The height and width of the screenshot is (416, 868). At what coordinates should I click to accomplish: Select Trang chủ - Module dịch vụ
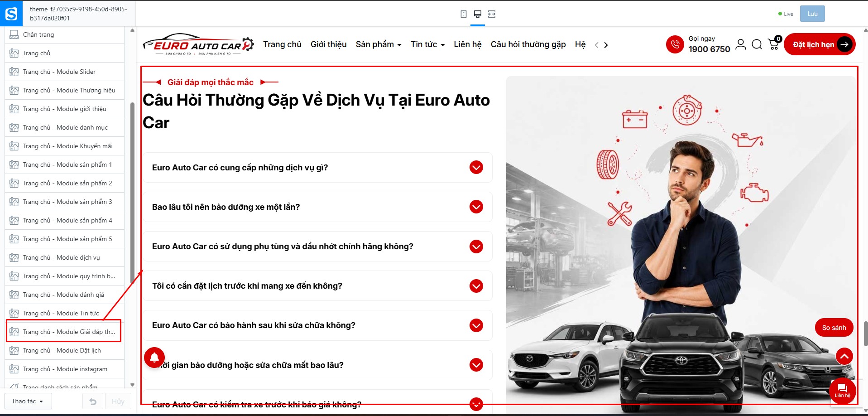click(65, 257)
